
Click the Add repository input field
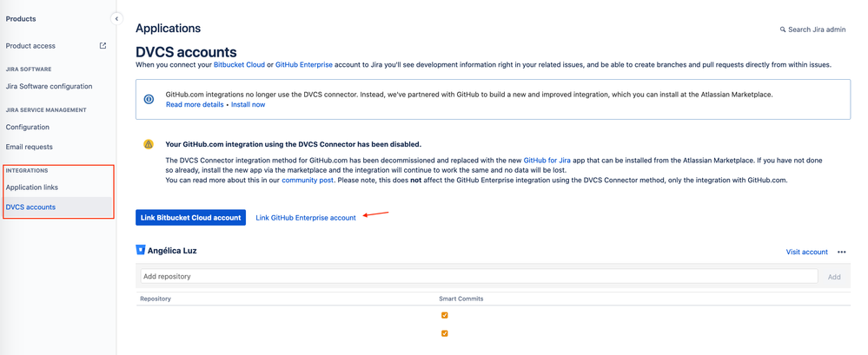tap(477, 276)
